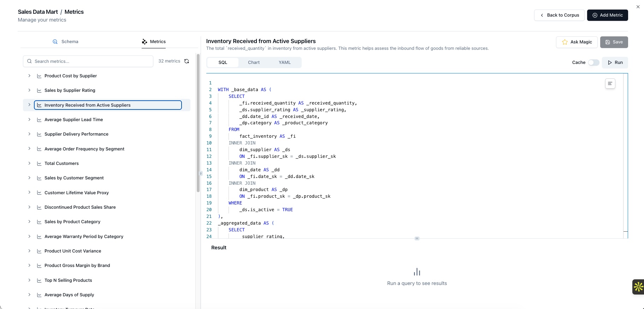Image resolution: width=644 pixels, height=309 pixels.
Task: Click the metrics list scrollbar thumb
Action: click(198, 123)
